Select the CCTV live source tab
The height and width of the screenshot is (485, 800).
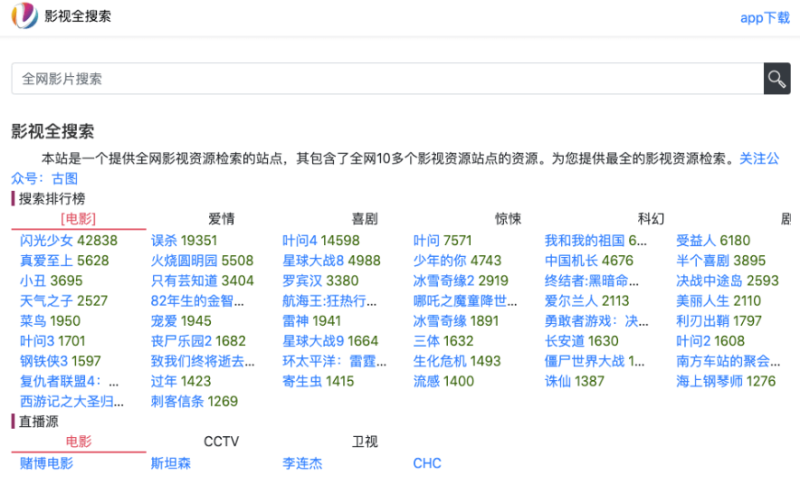221,441
